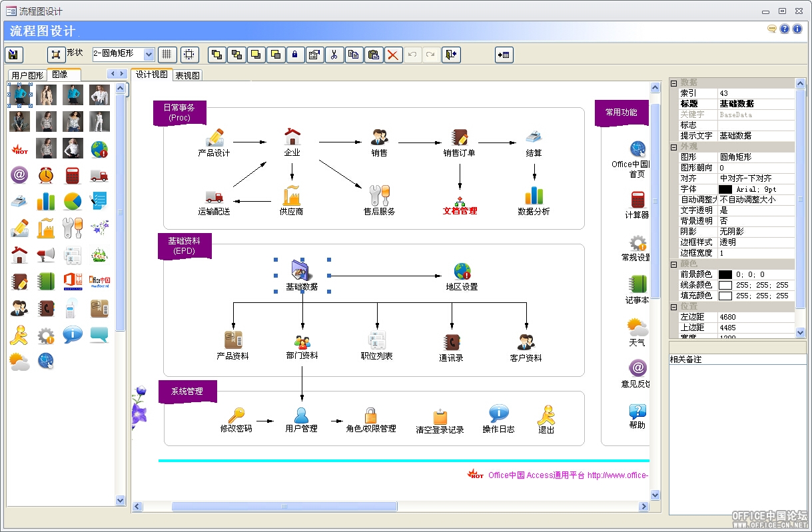Pick the purple @ image at palette top
812x532 pixels.
click(x=19, y=175)
